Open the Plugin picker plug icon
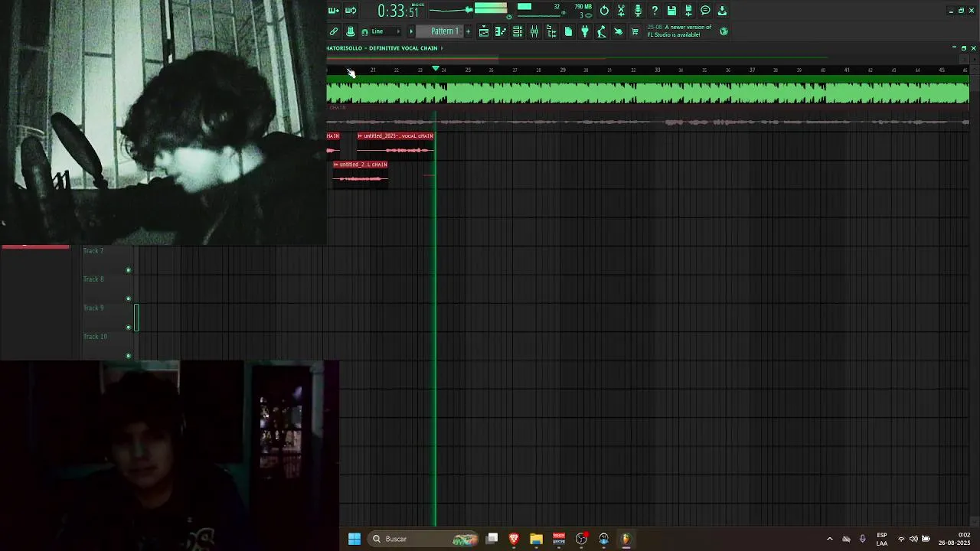 tap(585, 31)
